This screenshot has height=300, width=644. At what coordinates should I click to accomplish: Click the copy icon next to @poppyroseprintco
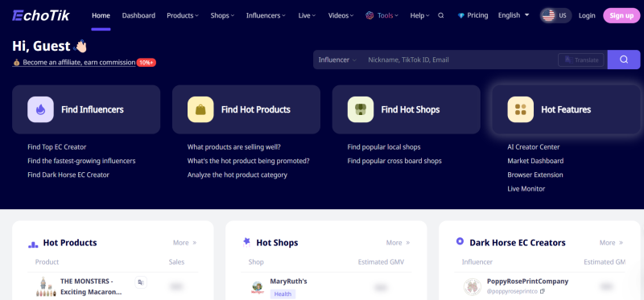pyautogui.click(x=542, y=291)
